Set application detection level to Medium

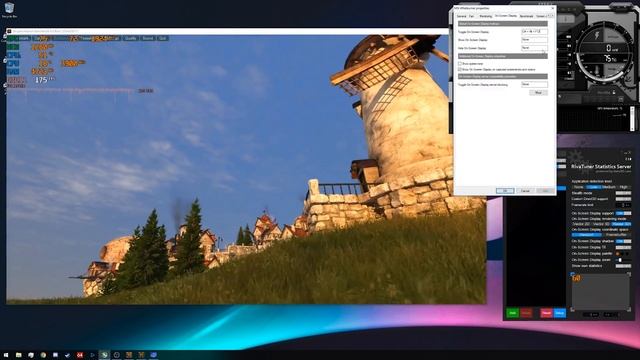[608, 187]
